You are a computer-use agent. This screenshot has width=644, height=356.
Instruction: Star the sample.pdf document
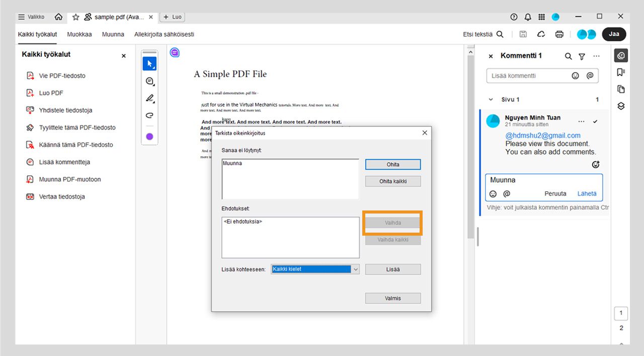(76, 17)
